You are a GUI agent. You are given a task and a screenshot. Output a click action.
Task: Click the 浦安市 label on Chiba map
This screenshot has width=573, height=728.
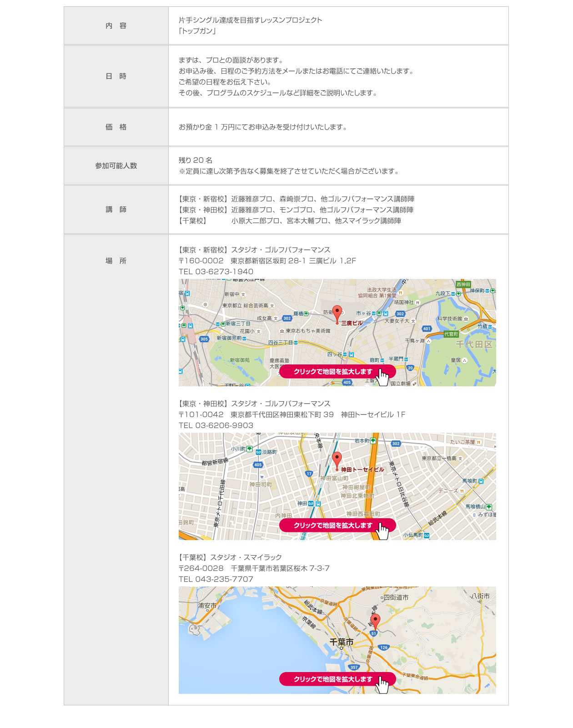[x=207, y=606]
